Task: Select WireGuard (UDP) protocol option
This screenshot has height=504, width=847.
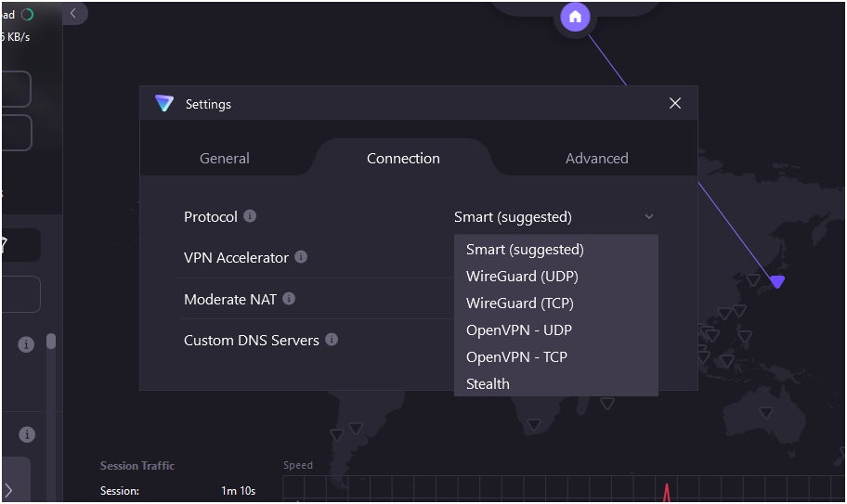Action: [x=555, y=277]
